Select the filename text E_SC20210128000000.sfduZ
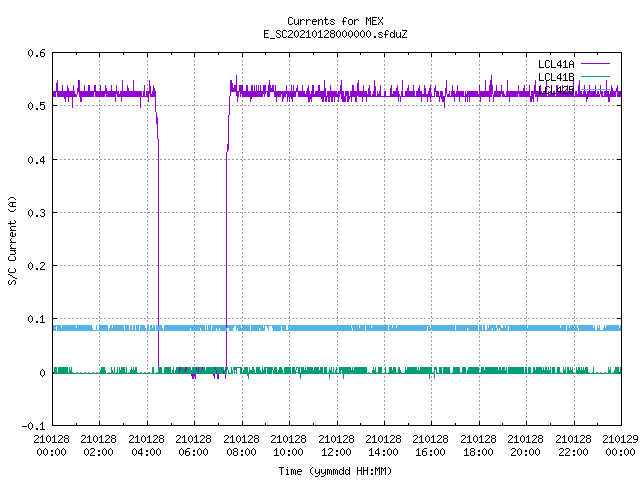Screen dimensions: 640x480 coord(335,34)
